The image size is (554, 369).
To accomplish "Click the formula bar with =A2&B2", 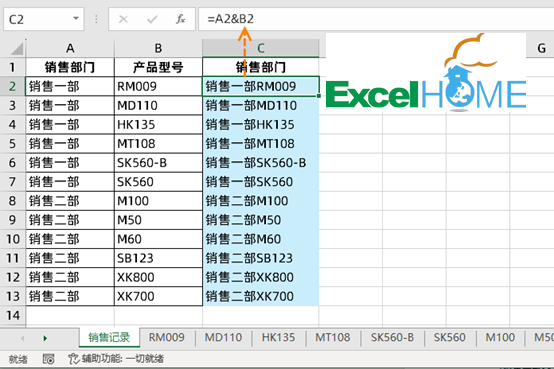I will (x=376, y=19).
